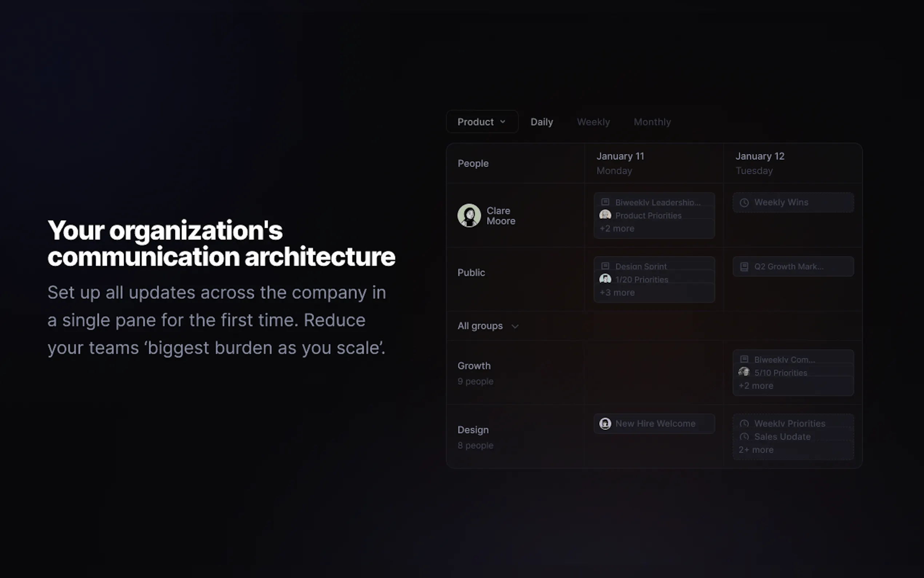Click the avatar icon on Product Priorities
Image resolution: width=924 pixels, height=578 pixels.
tap(605, 214)
